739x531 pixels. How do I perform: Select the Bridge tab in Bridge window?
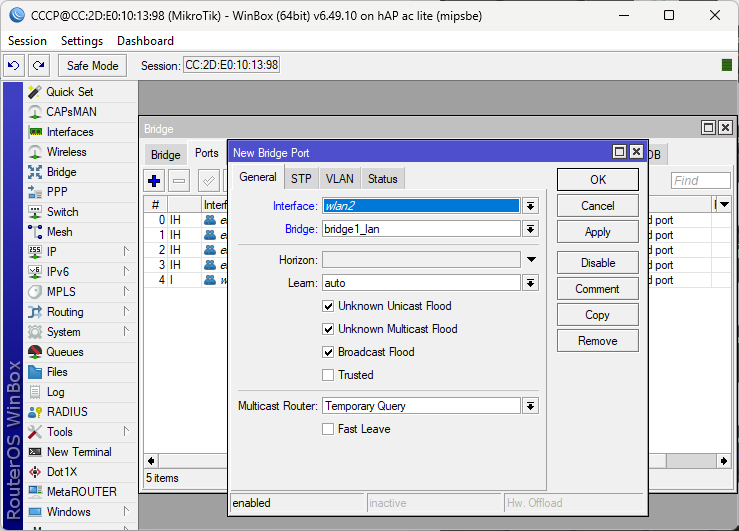click(x=165, y=155)
